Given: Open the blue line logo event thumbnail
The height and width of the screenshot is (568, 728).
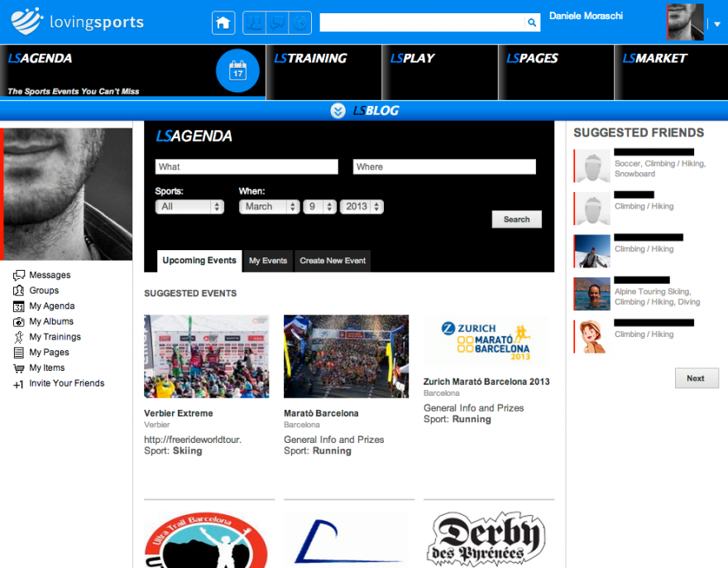Looking at the screenshot, I should click(x=347, y=540).
